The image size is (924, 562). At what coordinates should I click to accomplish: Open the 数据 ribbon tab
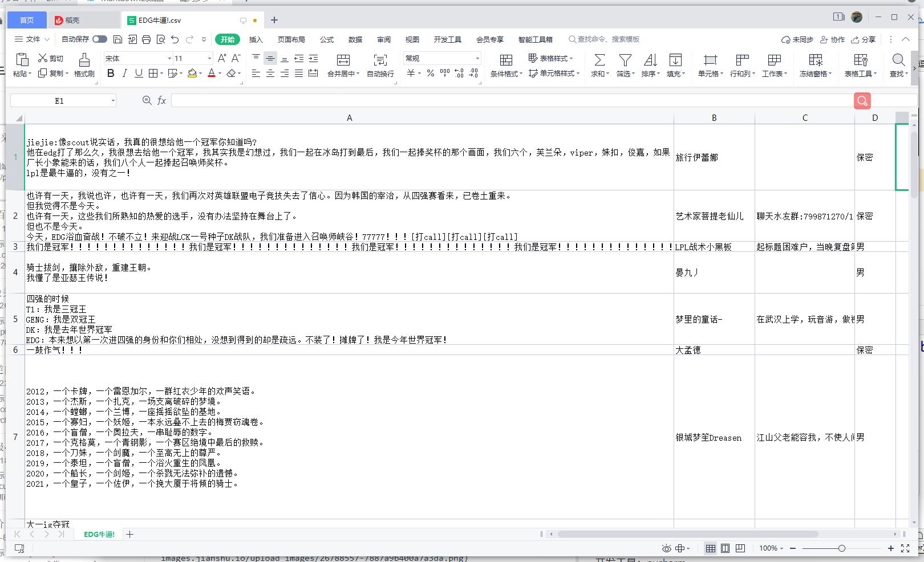[355, 39]
